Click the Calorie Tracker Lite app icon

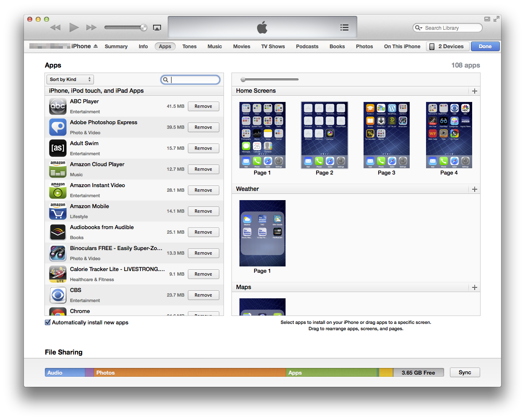coord(58,274)
